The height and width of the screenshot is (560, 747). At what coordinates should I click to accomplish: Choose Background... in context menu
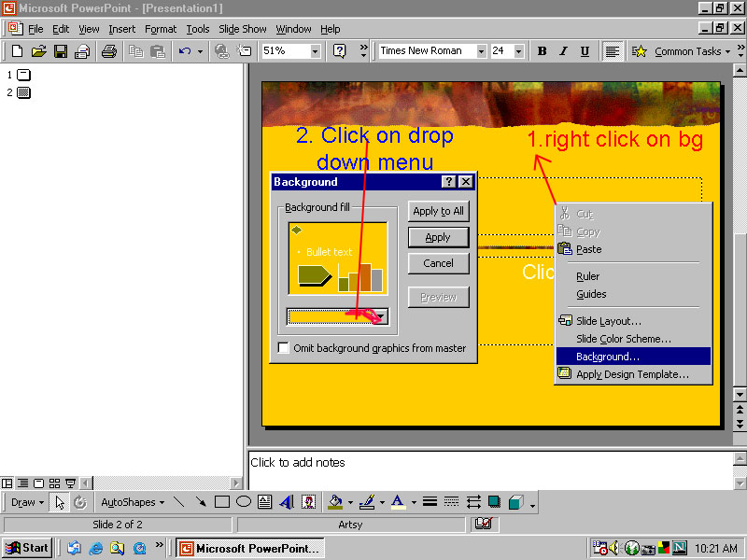(x=633, y=357)
